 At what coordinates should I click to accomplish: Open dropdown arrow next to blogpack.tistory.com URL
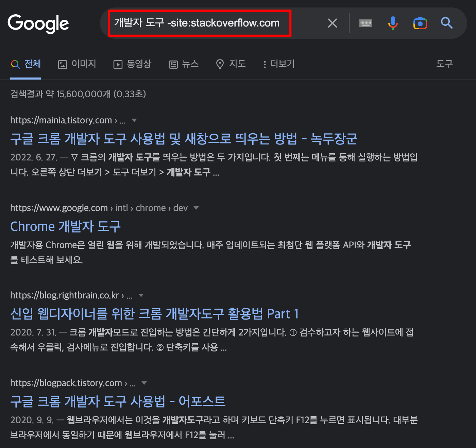coord(144,383)
